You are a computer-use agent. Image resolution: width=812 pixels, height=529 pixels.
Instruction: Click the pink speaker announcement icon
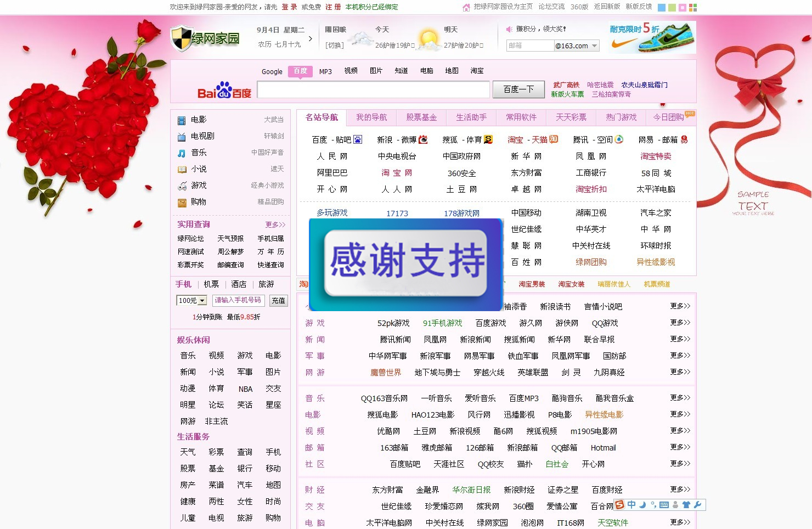(x=509, y=29)
